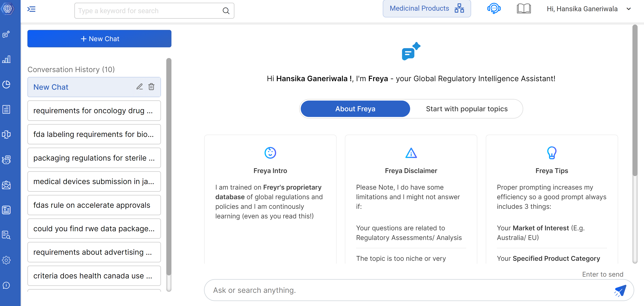Open the medical devices submission conversation
This screenshot has height=306, width=644.
[94, 181]
